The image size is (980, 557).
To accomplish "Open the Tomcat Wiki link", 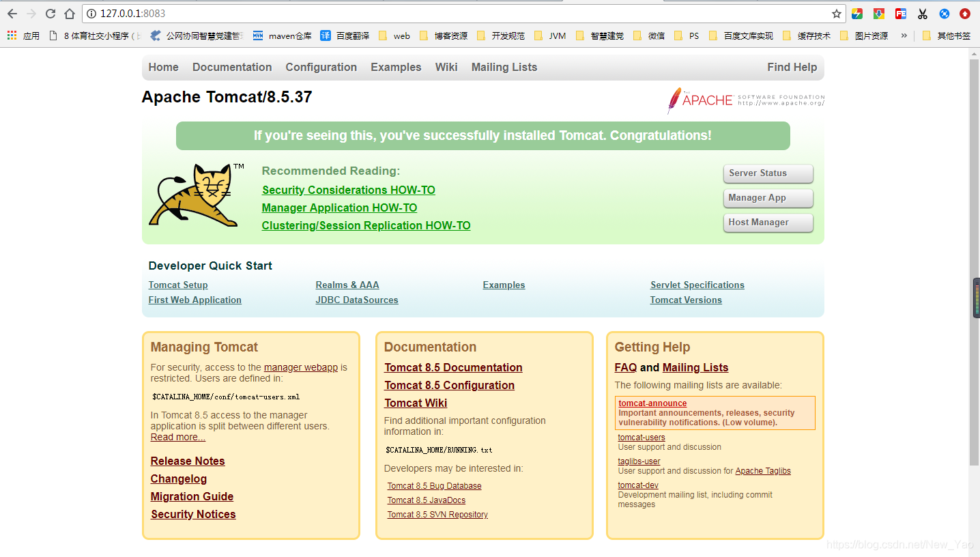I will pyautogui.click(x=416, y=403).
